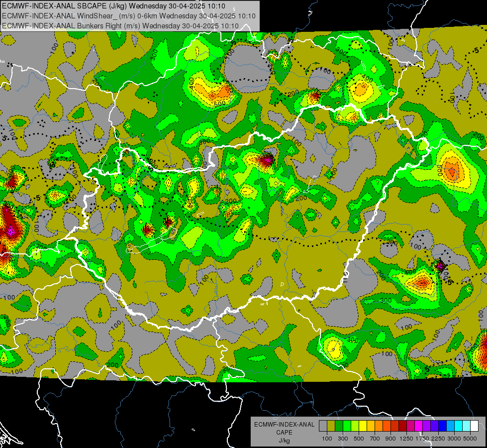
Task: Click the WindShear 0-6km title line
Action: pyautogui.click(x=128, y=16)
